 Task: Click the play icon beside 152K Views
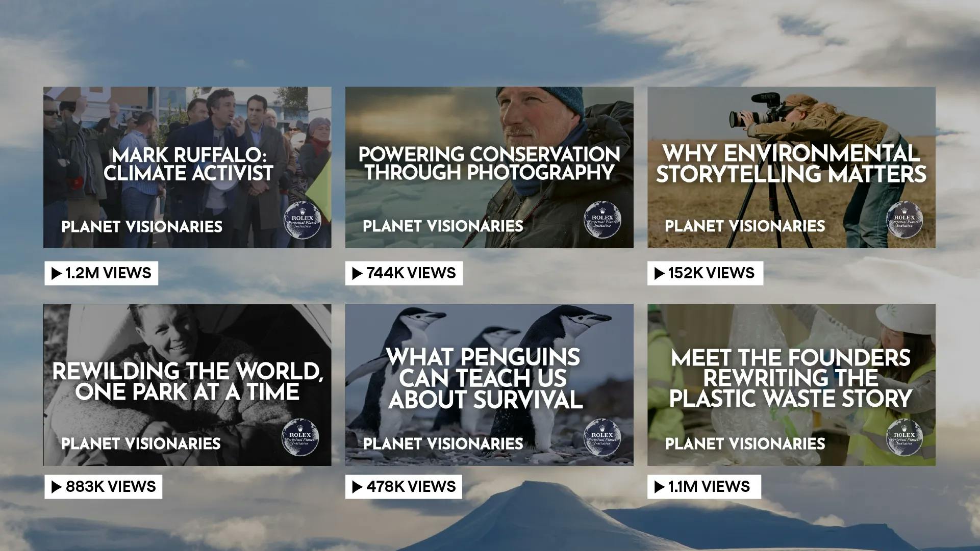click(x=660, y=274)
